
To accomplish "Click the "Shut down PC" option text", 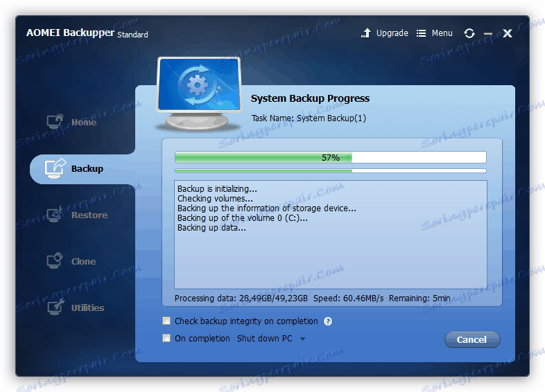I will coord(264,339).
